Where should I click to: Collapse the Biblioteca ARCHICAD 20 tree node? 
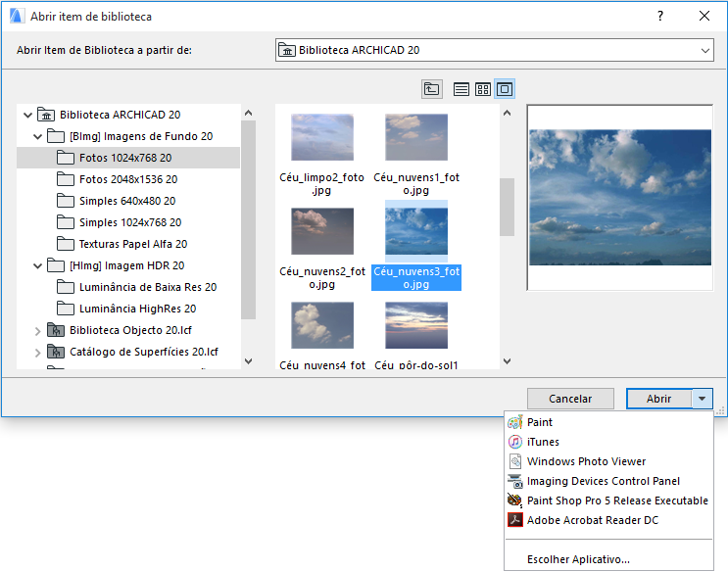point(27,115)
